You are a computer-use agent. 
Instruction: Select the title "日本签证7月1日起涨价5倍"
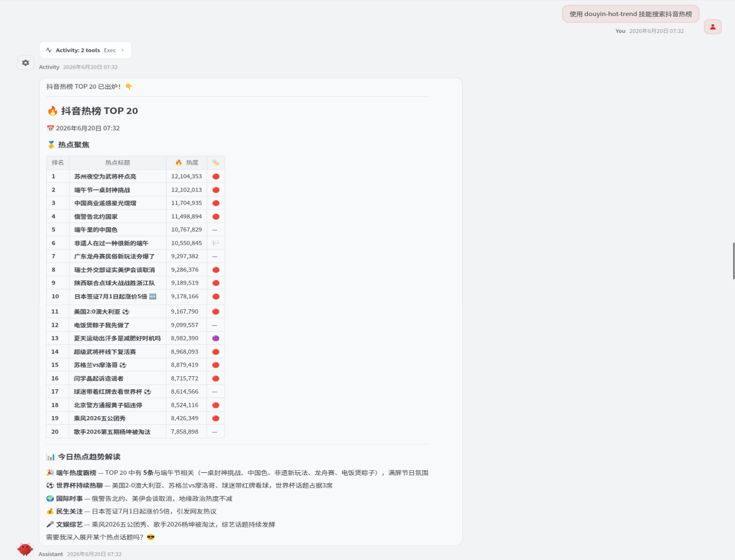[x=111, y=297]
